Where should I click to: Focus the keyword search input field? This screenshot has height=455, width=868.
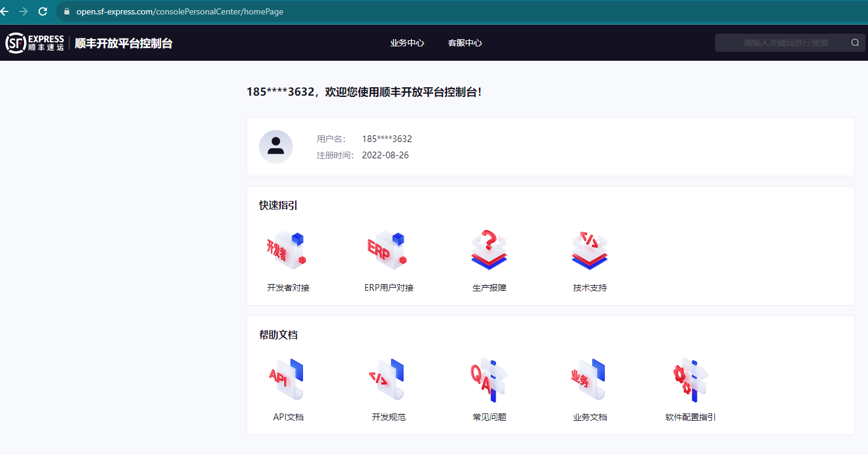(x=790, y=43)
